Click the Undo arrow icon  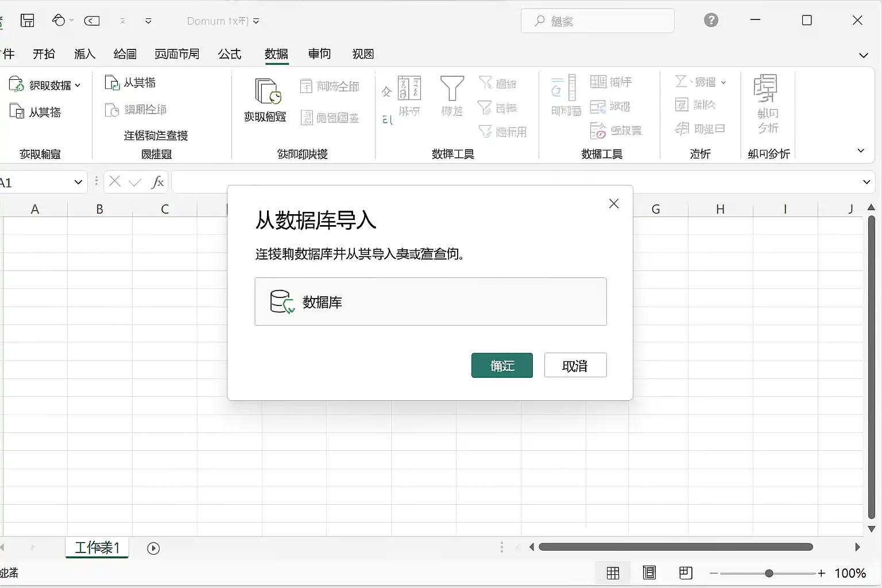59,21
